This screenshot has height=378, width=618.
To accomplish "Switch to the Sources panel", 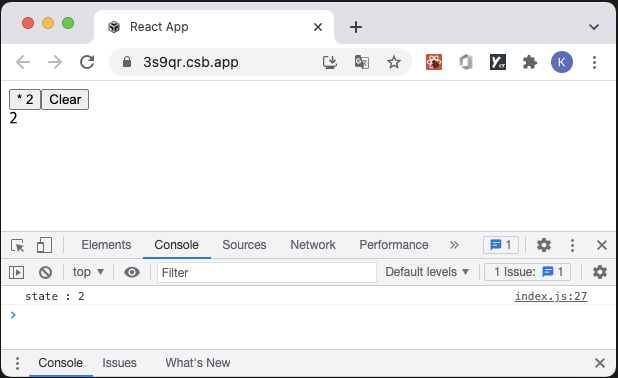I will click(244, 245).
